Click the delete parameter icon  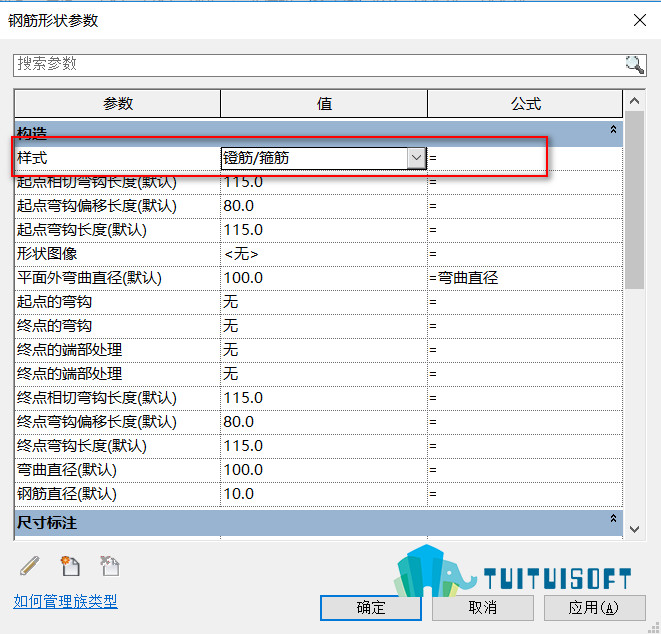[x=110, y=566]
